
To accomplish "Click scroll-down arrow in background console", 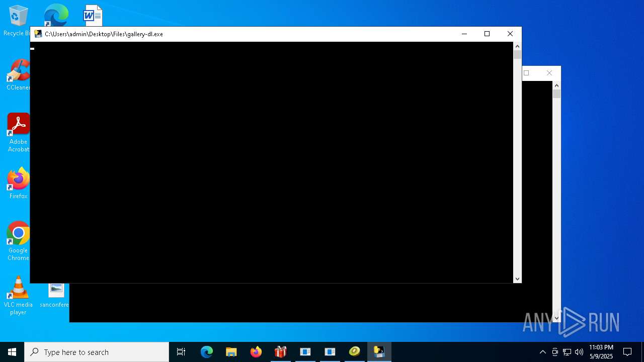I will pyautogui.click(x=556, y=318).
